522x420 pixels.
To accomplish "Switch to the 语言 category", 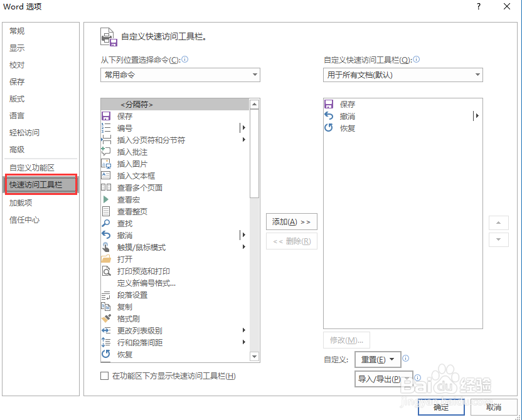I will coord(17,116).
